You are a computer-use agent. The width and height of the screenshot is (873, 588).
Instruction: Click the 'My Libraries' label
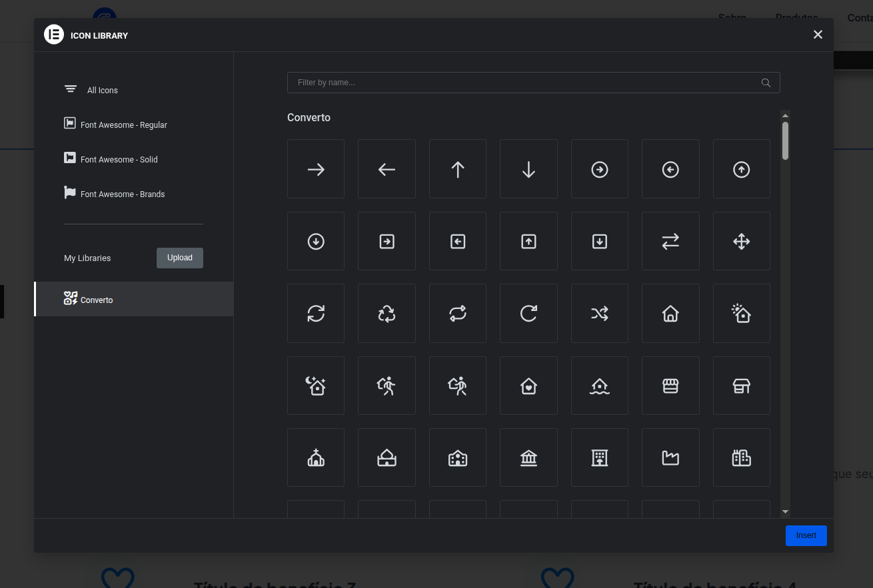click(x=87, y=258)
